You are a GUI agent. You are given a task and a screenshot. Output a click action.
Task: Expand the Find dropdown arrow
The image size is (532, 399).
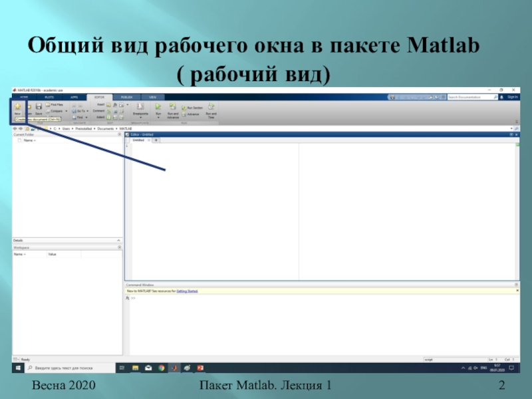coord(86,118)
